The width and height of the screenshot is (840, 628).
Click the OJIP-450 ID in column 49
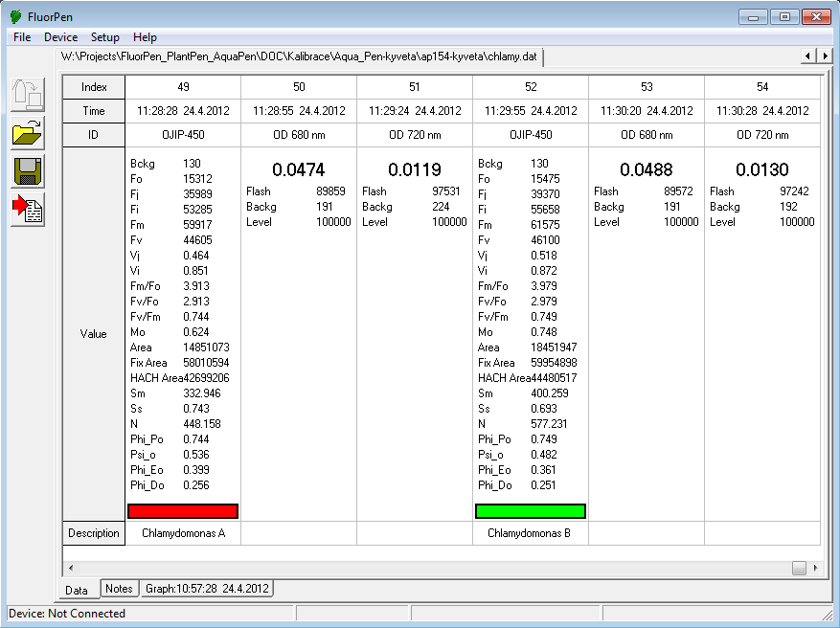pyautogui.click(x=183, y=135)
